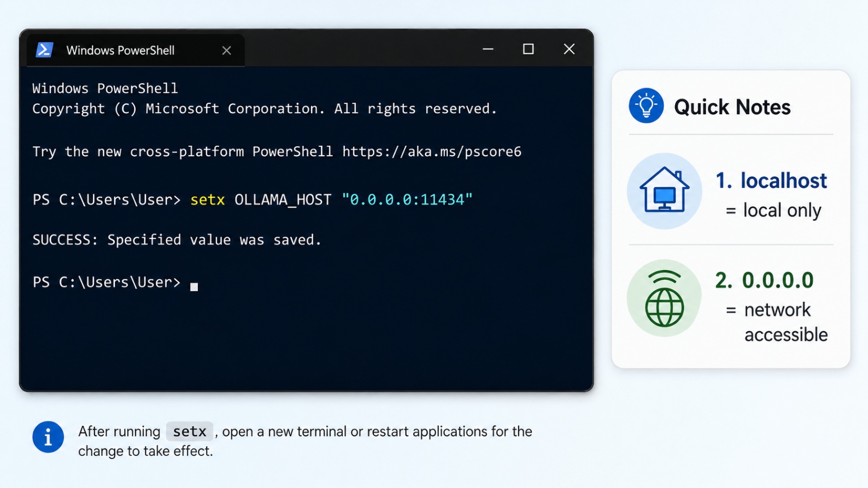Click the house localhost icon

tap(664, 191)
